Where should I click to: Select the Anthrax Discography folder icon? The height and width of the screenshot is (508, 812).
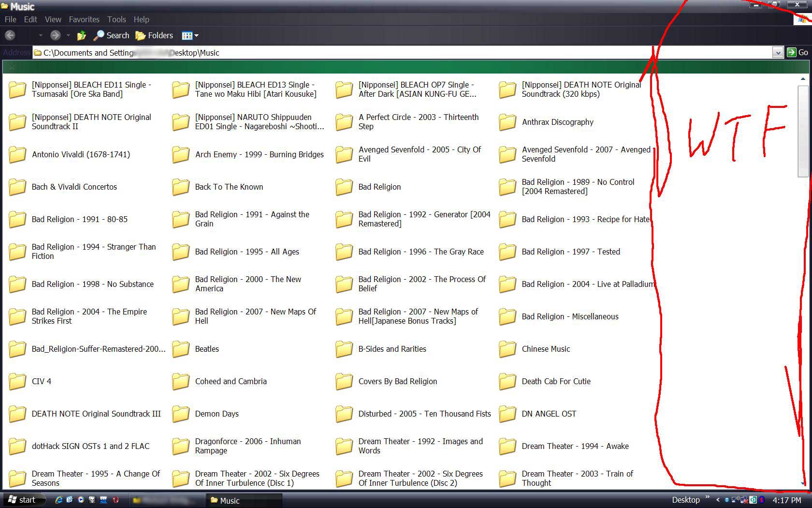[x=507, y=122]
